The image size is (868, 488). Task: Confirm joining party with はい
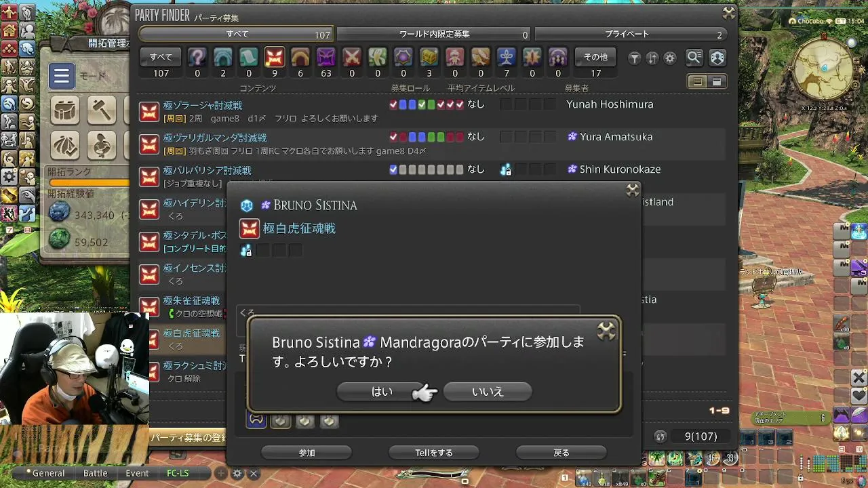tap(381, 392)
